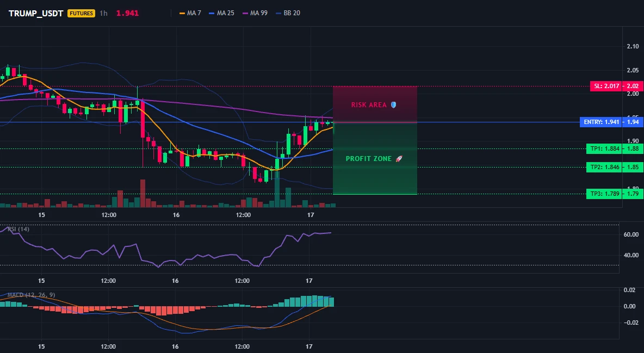Click the 1.941 current price in header
Image resolution: width=644 pixels, height=353 pixels.
pos(127,13)
